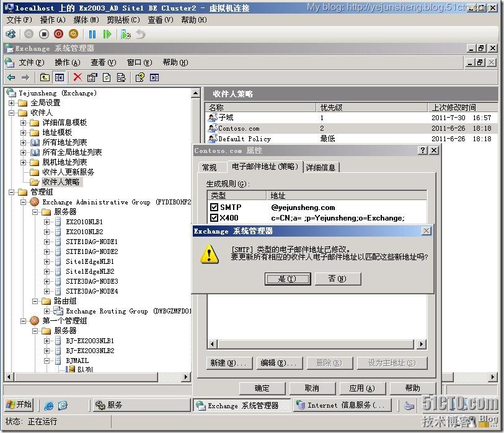Switch to the 详细信息 tab

(x=321, y=167)
